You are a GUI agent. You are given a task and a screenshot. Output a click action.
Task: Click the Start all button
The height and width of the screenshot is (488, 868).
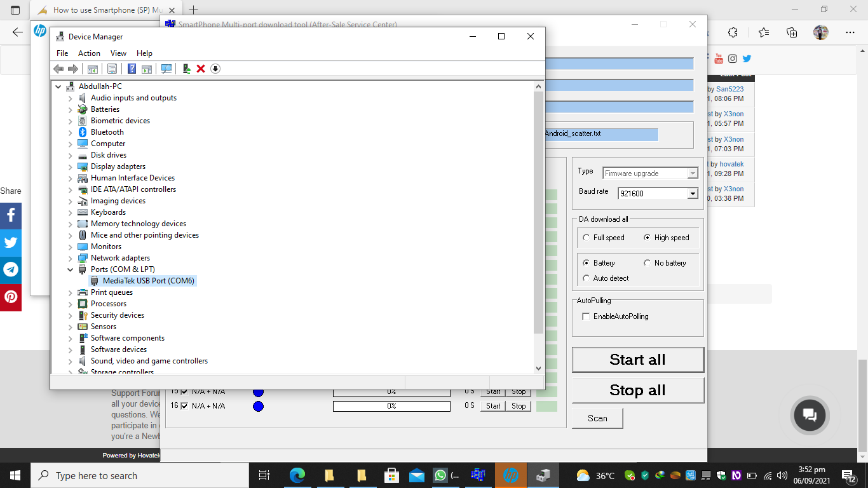(638, 360)
